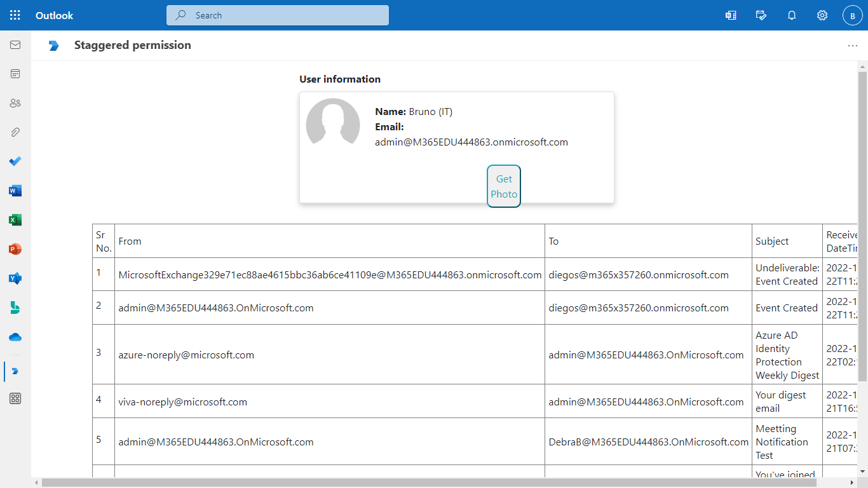Click the magnifier icon in search box
The width and height of the screenshot is (868, 488).
click(x=181, y=15)
